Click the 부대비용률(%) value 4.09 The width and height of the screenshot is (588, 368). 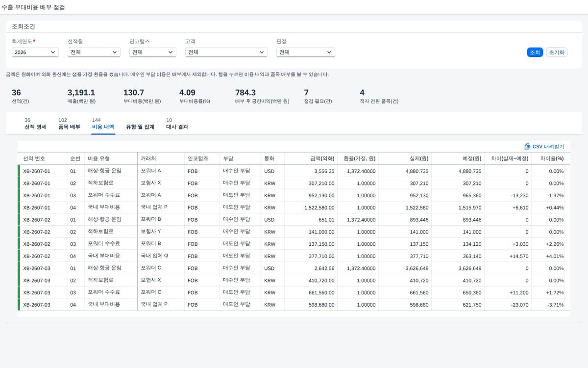pyautogui.click(x=187, y=92)
